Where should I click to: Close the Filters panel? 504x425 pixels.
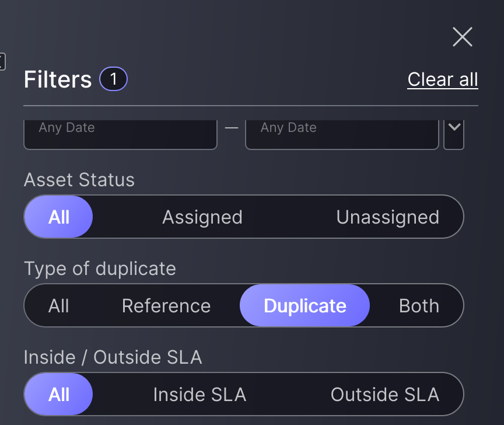463,37
